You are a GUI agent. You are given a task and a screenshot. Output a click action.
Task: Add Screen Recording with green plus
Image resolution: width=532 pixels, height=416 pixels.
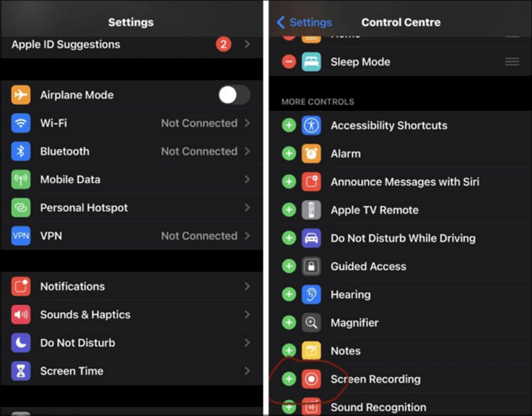point(289,379)
